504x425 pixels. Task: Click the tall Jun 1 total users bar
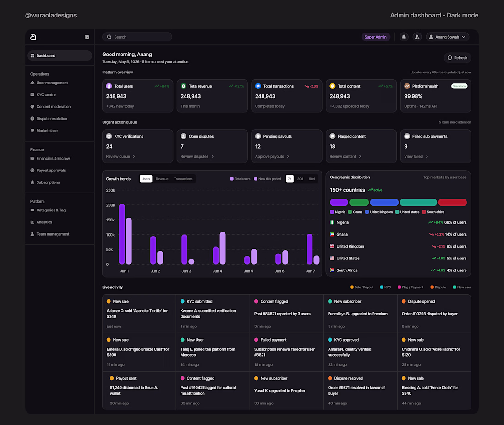(122, 234)
